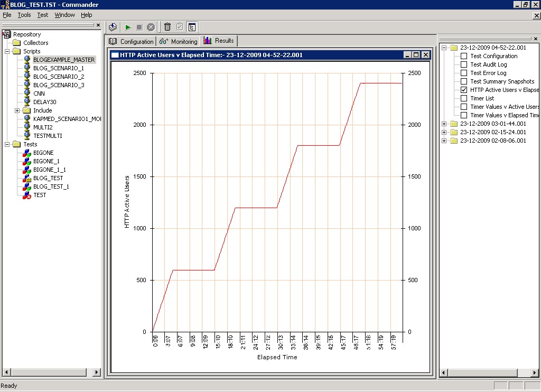This screenshot has width=541, height=392.
Task: Open the File menu
Action: pyautogui.click(x=7, y=15)
